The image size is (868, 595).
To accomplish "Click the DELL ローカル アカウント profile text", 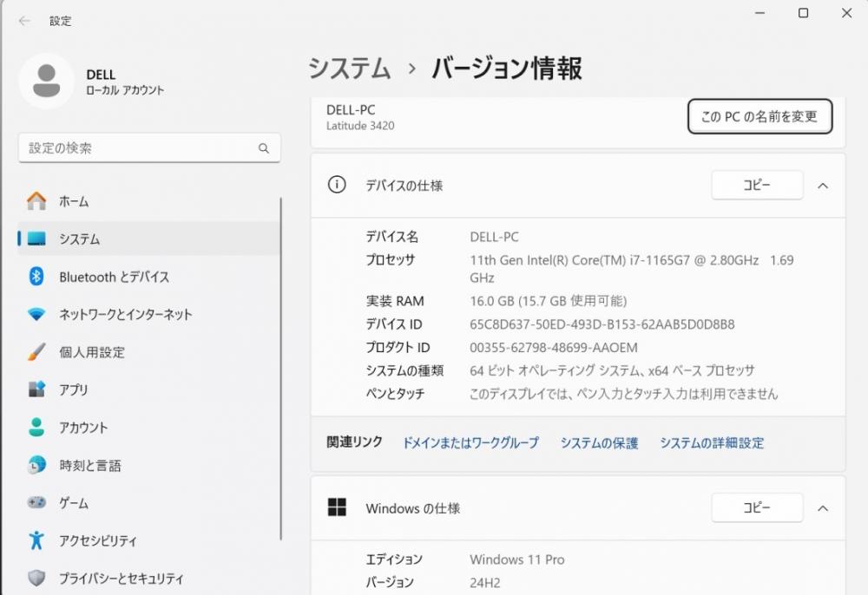I will 125,82.
